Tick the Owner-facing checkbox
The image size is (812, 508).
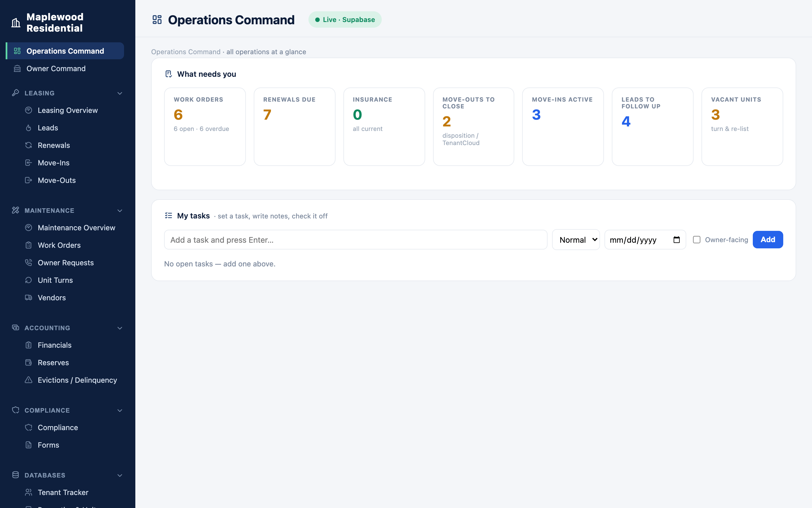pyautogui.click(x=697, y=240)
